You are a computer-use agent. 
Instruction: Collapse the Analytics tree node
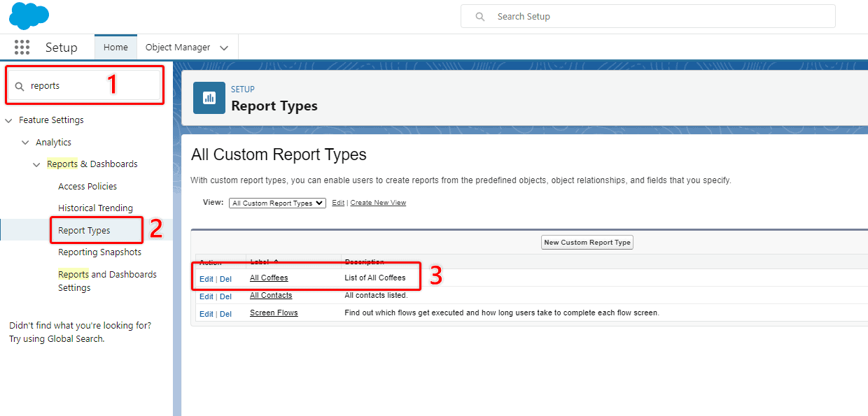point(25,143)
